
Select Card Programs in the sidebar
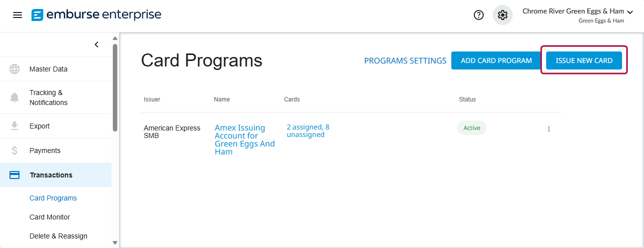pyautogui.click(x=53, y=198)
